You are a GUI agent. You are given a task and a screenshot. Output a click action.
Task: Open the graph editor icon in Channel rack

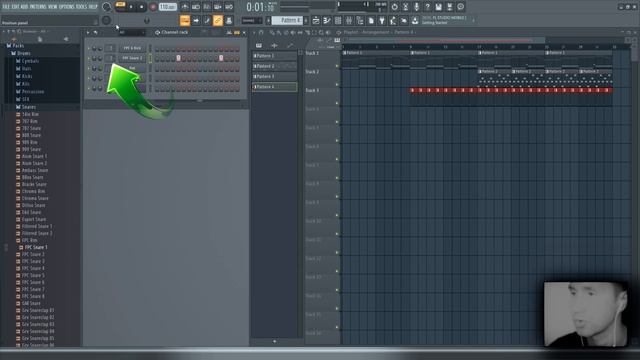(x=229, y=32)
